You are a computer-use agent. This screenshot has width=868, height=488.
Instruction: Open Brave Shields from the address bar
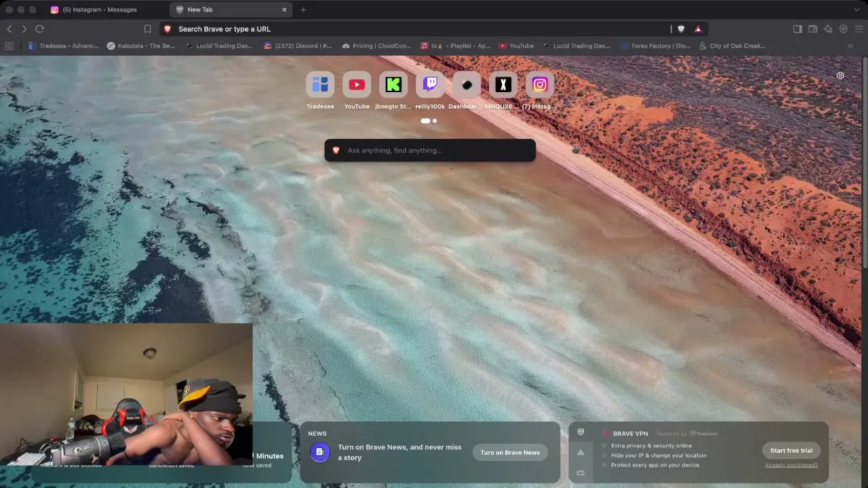[681, 28]
